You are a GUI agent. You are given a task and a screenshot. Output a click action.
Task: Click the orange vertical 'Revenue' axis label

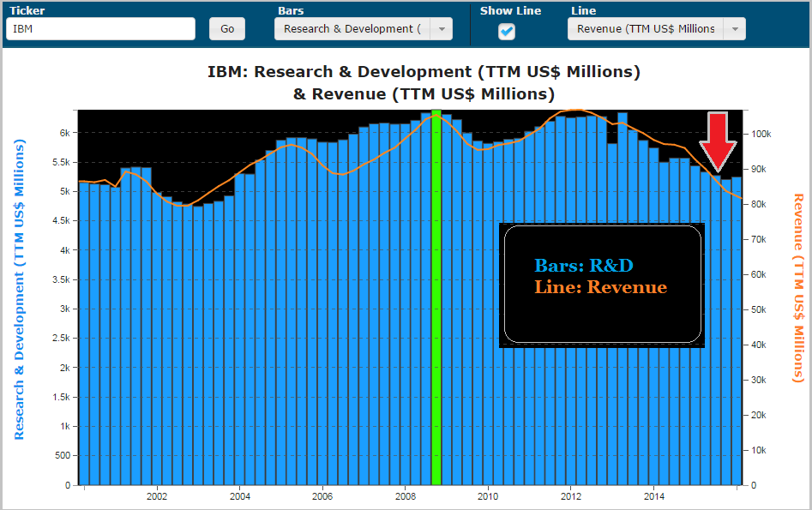[x=798, y=288]
